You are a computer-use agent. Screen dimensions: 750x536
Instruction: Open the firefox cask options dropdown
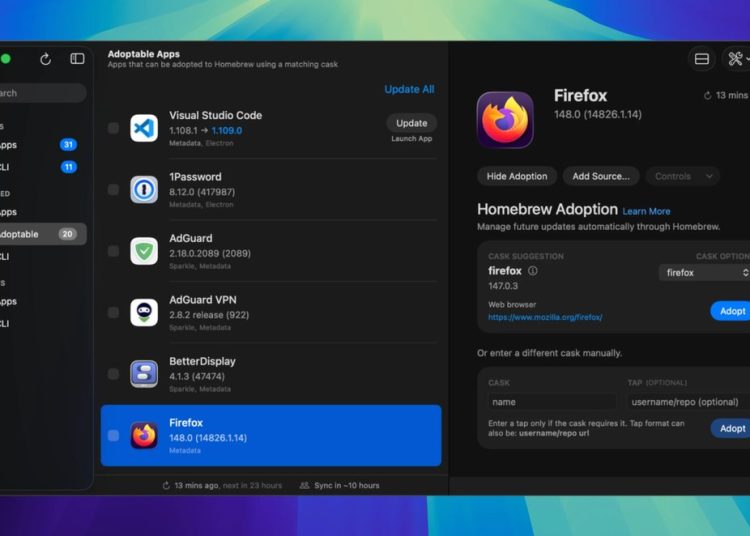click(x=705, y=272)
